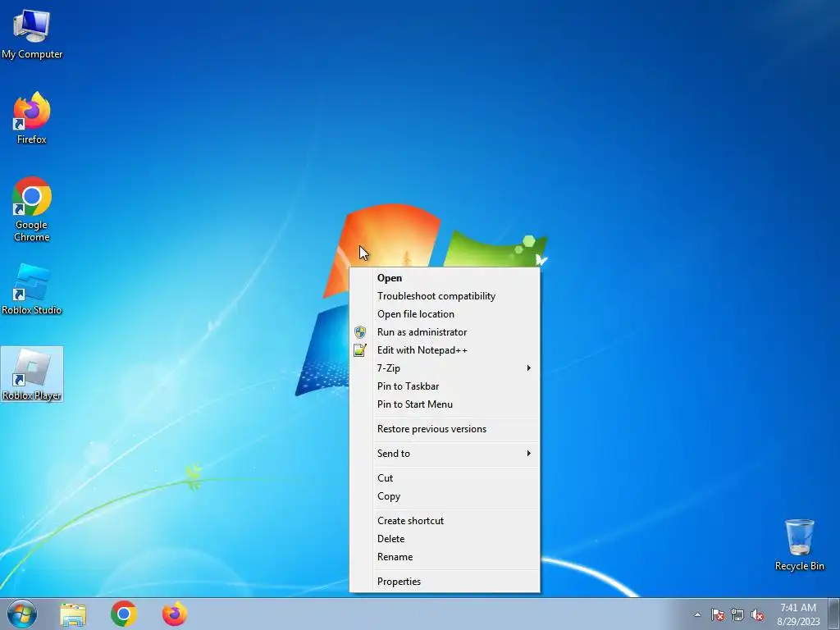The height and width of the screenshot is (630, 840).
Task: Show hidden tray icons arrow
Action: (x=697, y=614)
